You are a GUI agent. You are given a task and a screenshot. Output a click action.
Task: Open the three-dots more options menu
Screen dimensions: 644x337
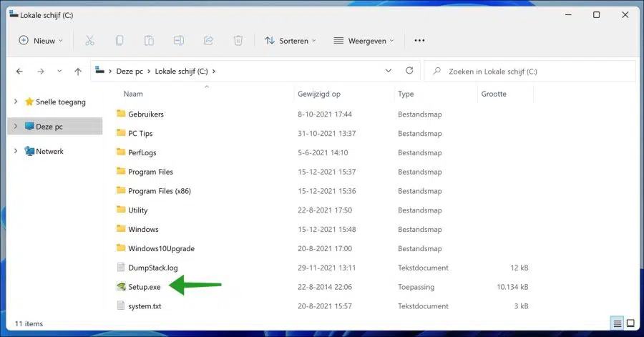click(419, 40)
